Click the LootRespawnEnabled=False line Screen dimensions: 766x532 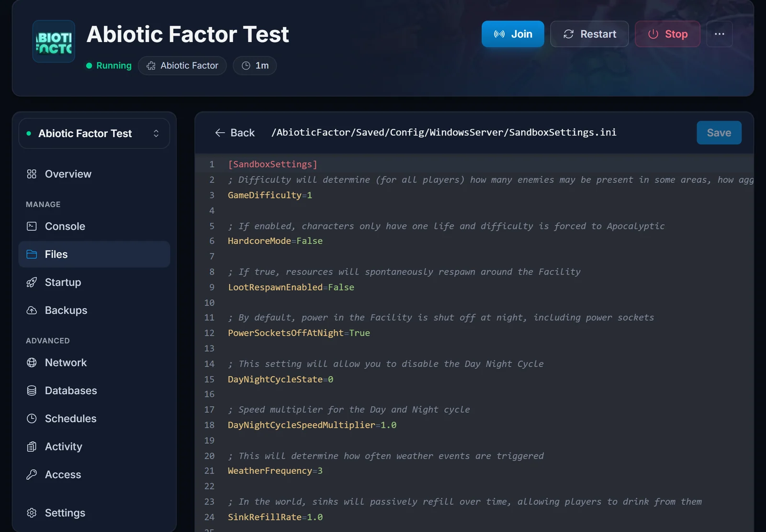click(x=291, y=287)
